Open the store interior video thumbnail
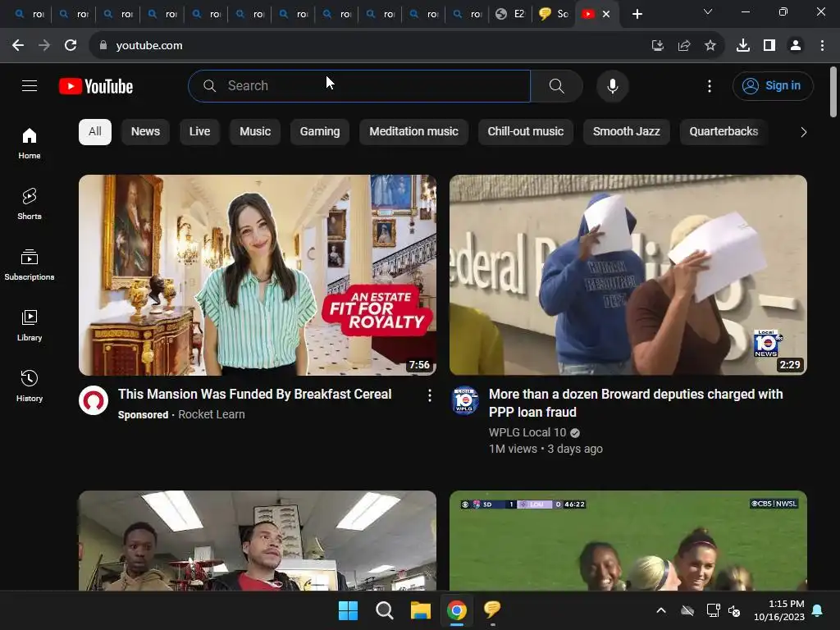Image resolution: width=840 pixels, height=630 pixels. point(257,541)
